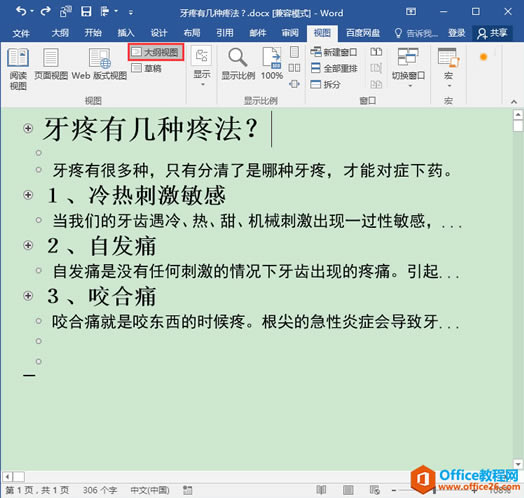This screenshot has height=498, width=524.
Task: Expand heading 2、自发痛 plus symbol
Action: (28, 245)
